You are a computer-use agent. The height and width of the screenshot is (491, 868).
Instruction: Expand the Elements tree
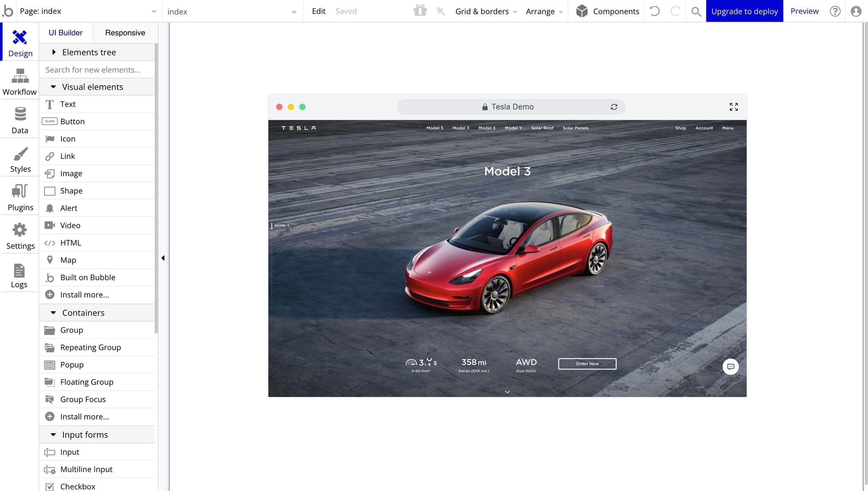pos(54,52)
